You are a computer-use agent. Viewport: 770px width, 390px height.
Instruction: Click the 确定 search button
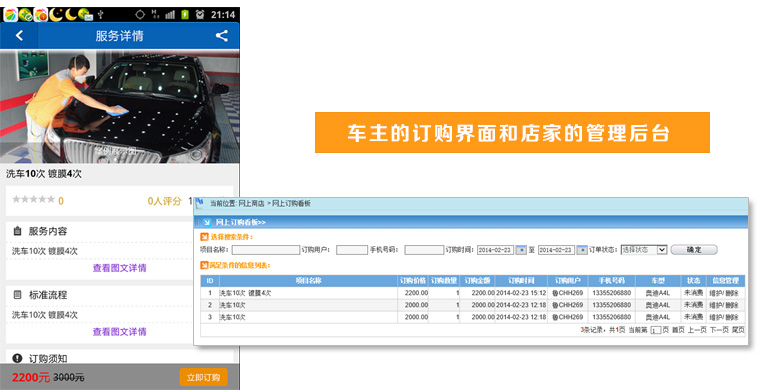click(694, 250)
